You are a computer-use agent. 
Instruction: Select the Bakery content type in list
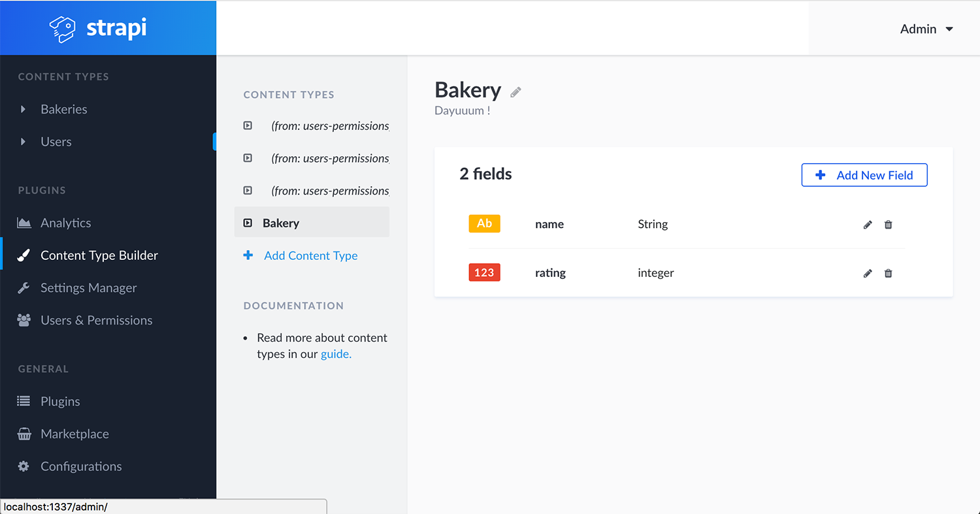(281, 223)
